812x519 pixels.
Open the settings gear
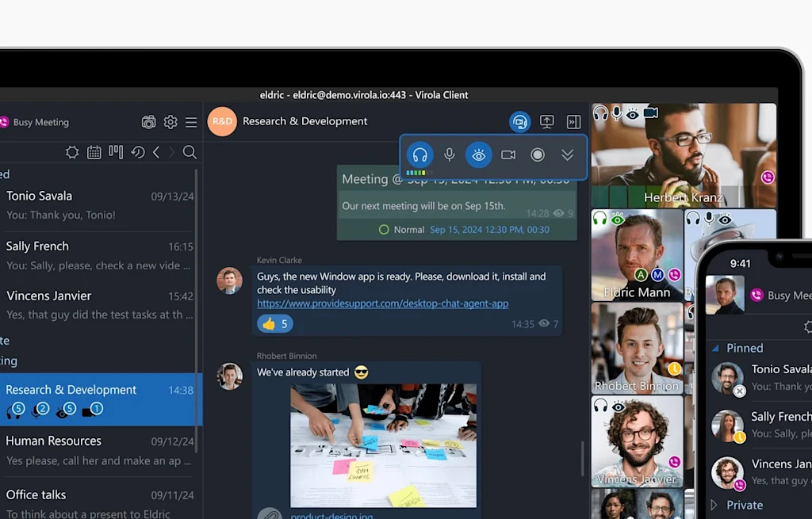tap(170, 122)
